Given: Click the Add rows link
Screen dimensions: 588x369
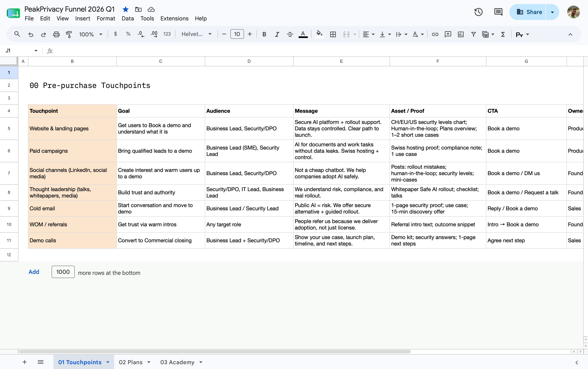Looking at the screenshot, I should click(34, 272).
